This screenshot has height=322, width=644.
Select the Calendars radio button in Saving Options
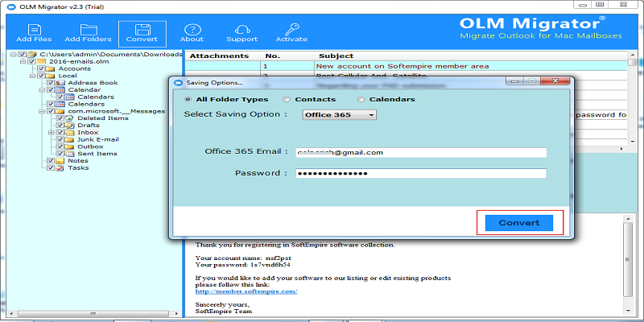coord(361,99)
